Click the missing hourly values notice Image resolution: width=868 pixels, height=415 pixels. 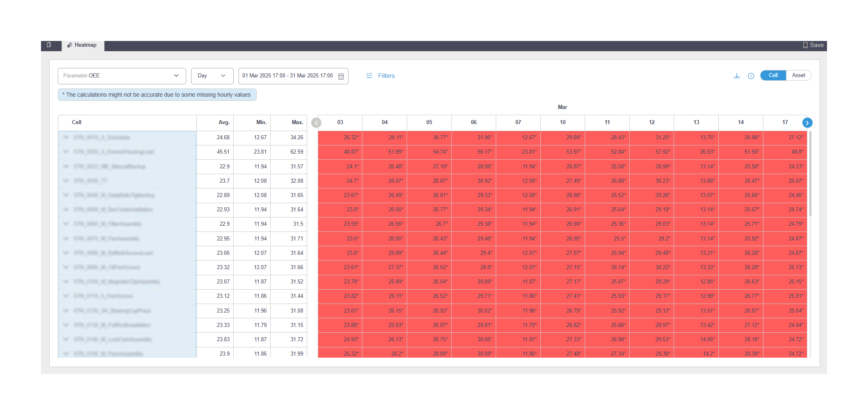[x=157, y=95]
